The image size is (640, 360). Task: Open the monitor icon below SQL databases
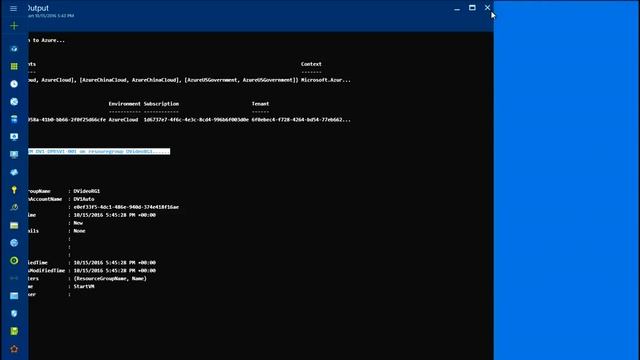click(14, 137)
